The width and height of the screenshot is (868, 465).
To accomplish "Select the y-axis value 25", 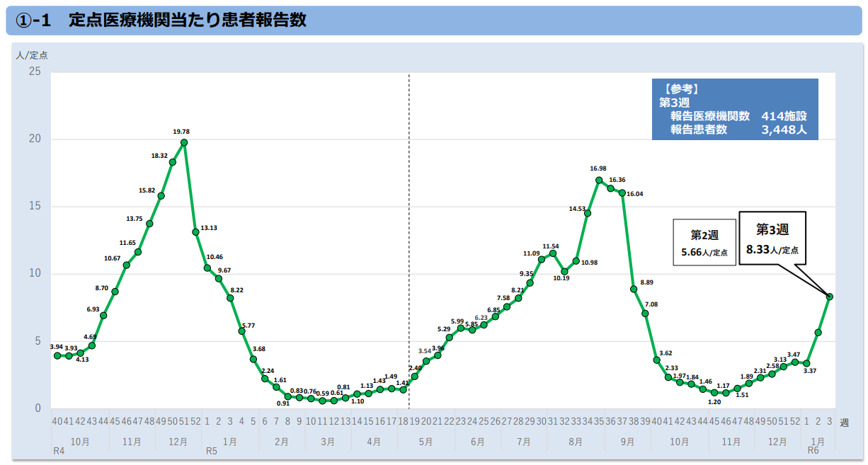I will pos(34,72).
